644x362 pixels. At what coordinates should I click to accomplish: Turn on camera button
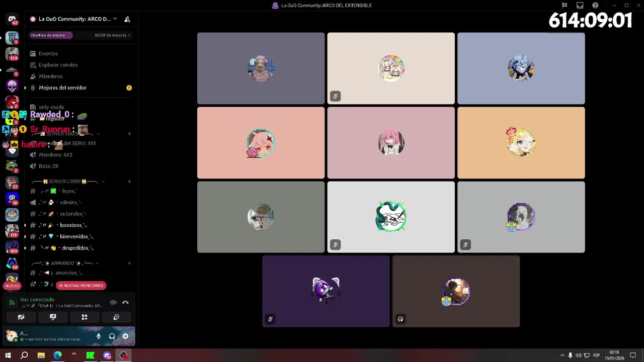pos(21,317)
